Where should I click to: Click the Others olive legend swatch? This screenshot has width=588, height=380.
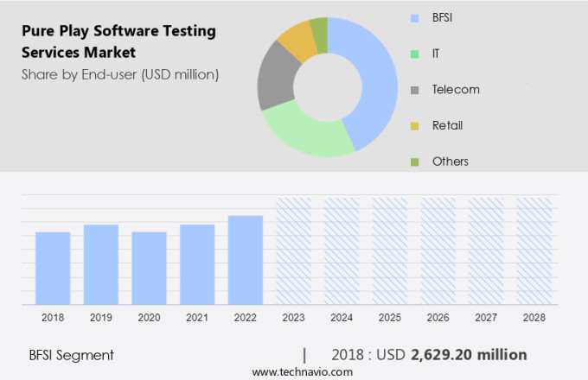[x=414, y=161]
